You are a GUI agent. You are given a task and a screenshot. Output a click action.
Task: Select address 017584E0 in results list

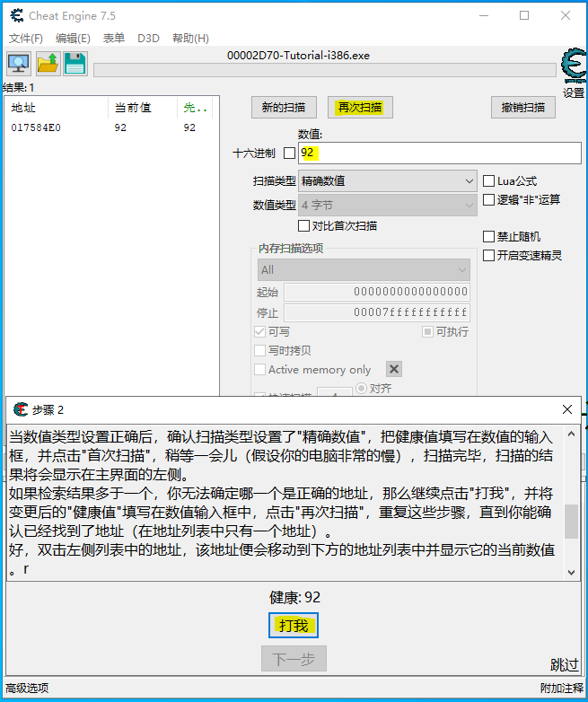click(36, 127)
